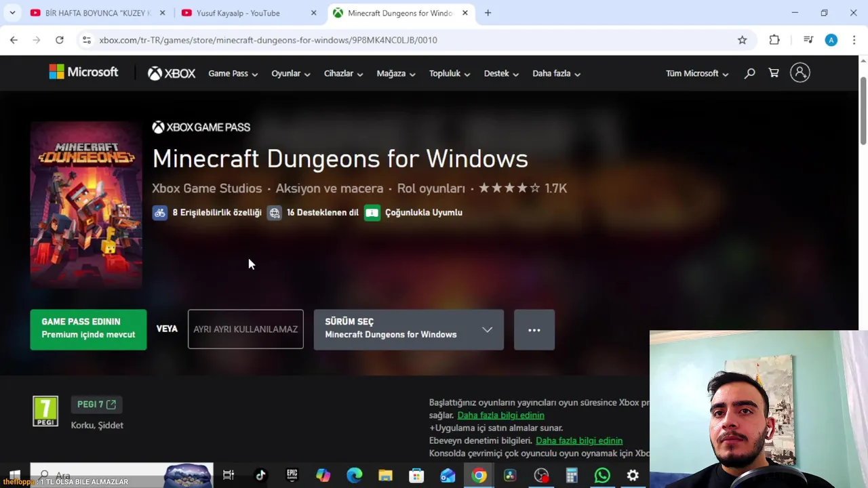Viewport: 868px width, 488px height.
Task: Click the browser back arrow
Action: tap(14, 40)
